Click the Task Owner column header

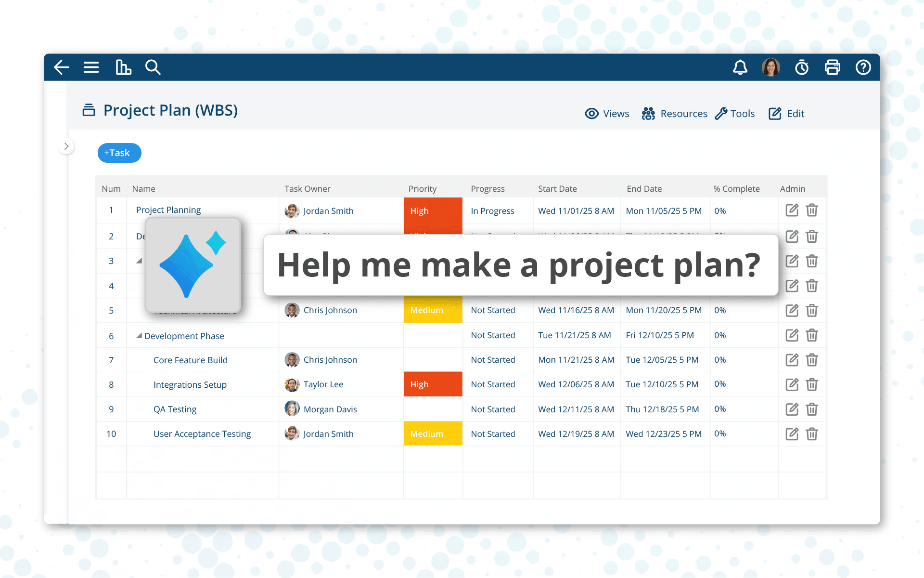[x=308, y=189]
